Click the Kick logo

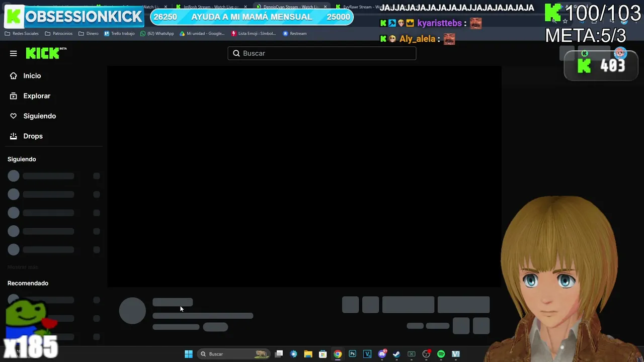46,53
